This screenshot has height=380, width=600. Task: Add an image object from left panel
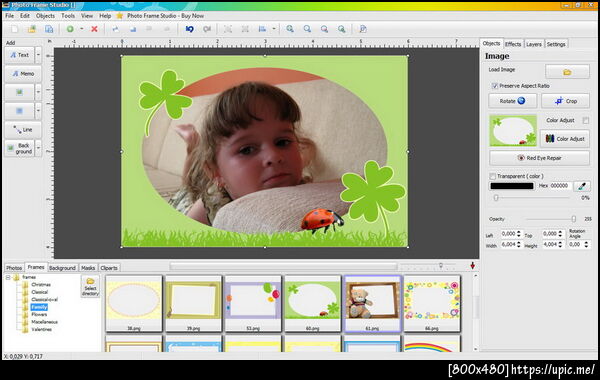[19, 92]
